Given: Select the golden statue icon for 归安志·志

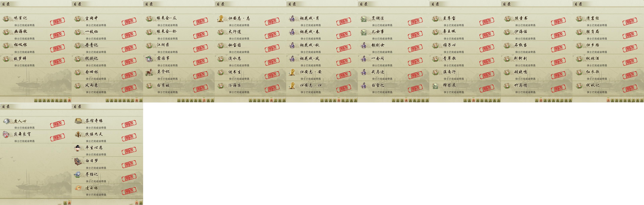Looking at the screenshot, I should pos(221,19).
